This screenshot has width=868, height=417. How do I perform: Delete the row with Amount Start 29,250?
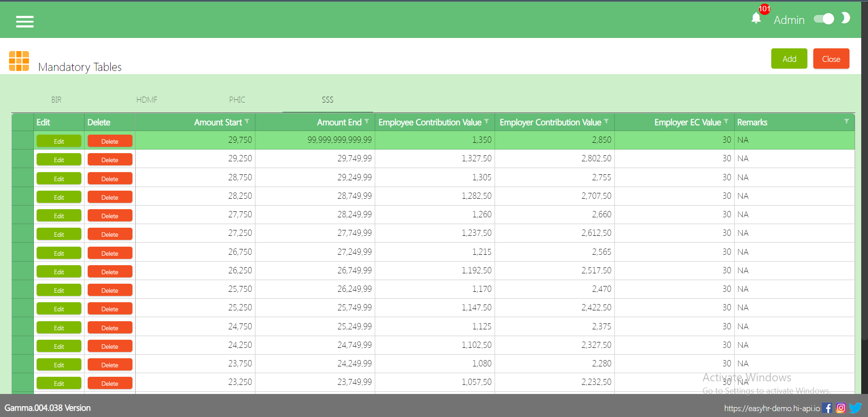[x=110, y=159]
